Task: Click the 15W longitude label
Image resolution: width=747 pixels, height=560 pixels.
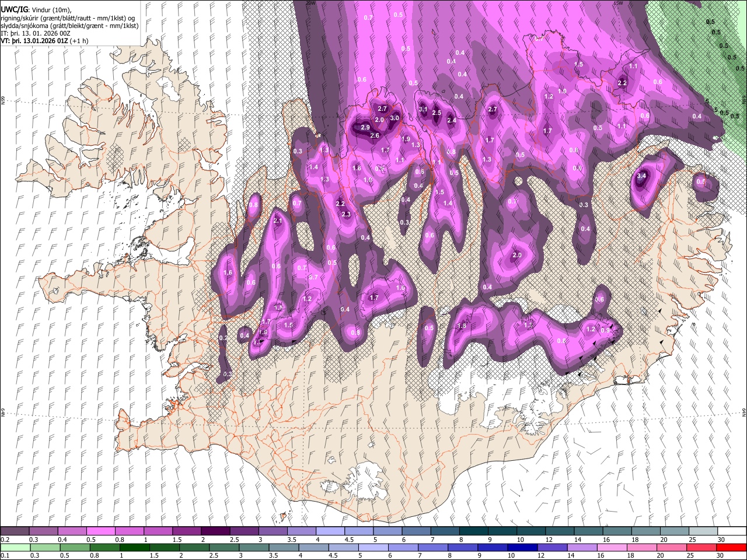Action: click(x=617, y=3)
